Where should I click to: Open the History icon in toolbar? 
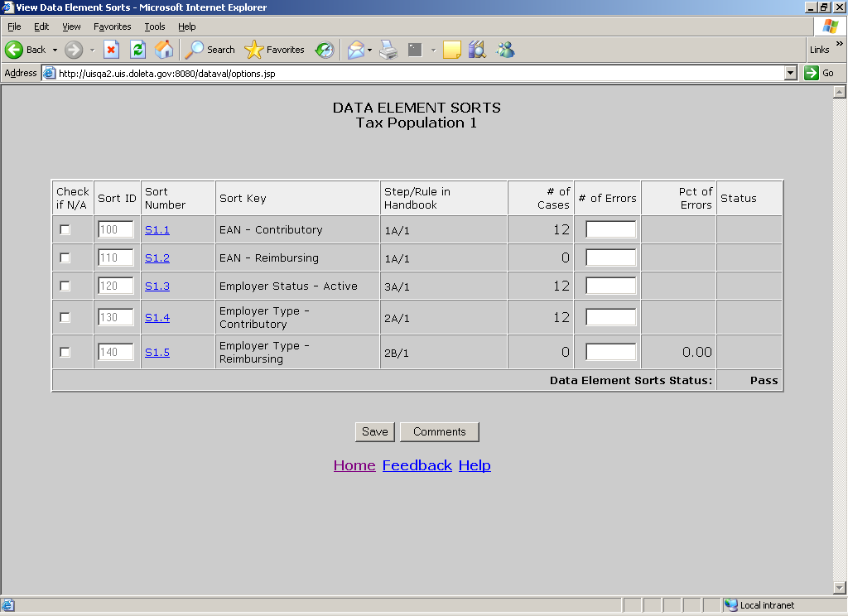click(x=325, y=50)
